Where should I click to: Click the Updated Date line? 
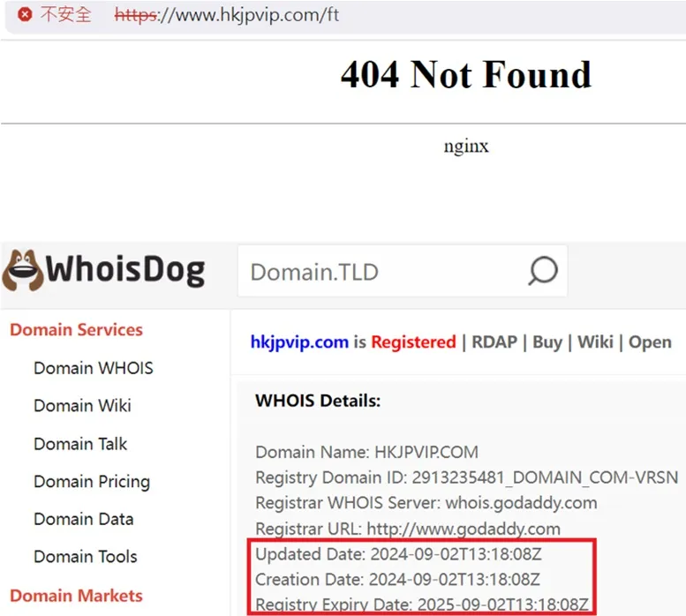click(398, 554)
